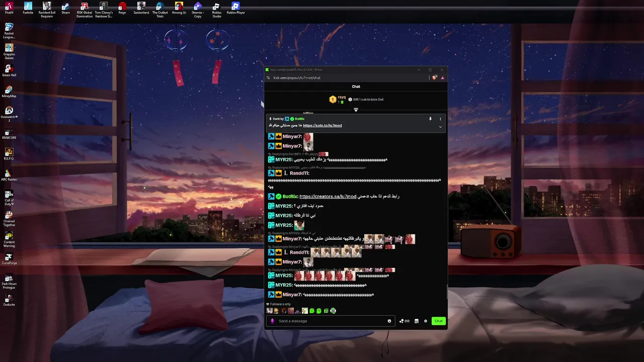Open the chat shop store icon
Screen dimensions: 644x362
(417, 321)
